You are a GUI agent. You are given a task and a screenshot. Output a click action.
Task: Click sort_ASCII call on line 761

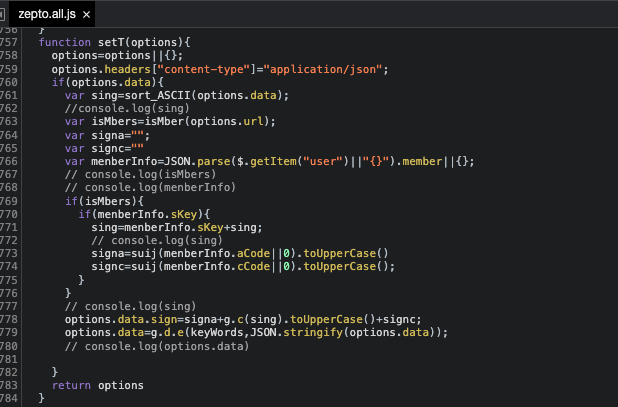click(x=157, y=95)
